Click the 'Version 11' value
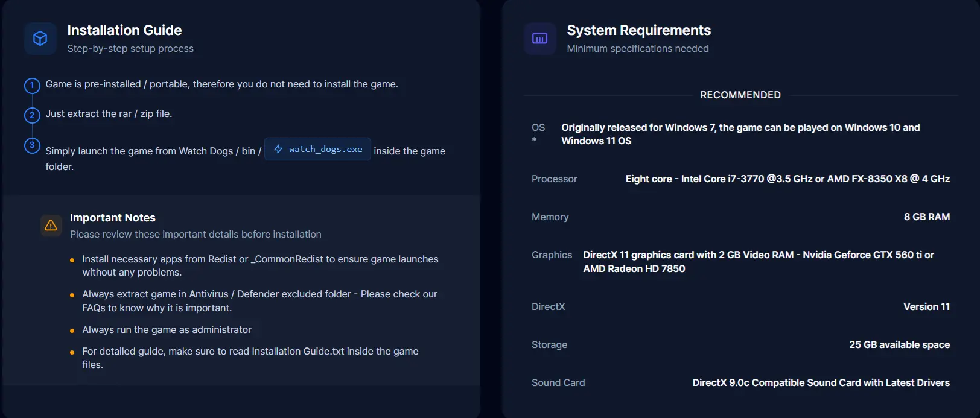Viewport: 980px width, 418px height. [x=926, y=307]
